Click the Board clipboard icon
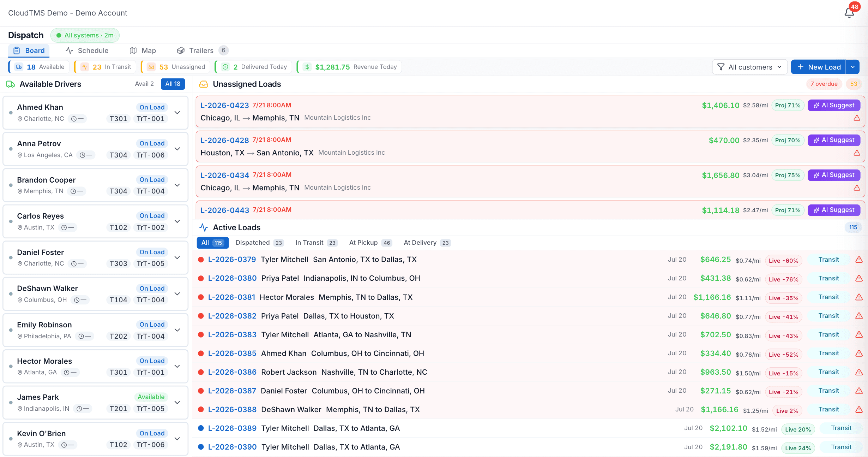The height and width of the screenshot is (457, 868). click(17, 51)
